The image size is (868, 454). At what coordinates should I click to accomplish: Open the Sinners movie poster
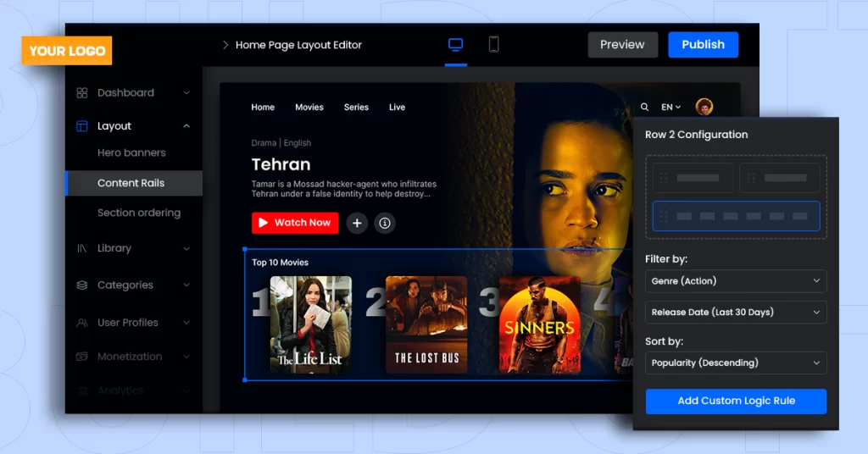click(x=540, y=324)
